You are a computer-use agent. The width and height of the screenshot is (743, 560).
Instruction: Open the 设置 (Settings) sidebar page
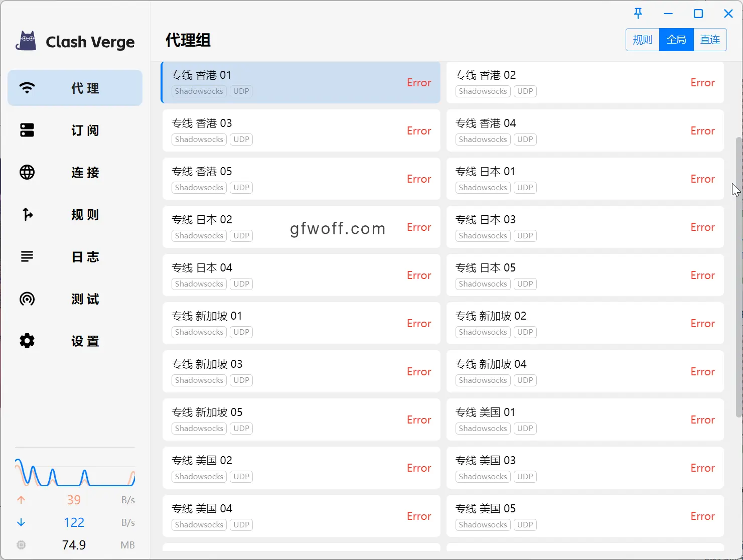point(75,341)
